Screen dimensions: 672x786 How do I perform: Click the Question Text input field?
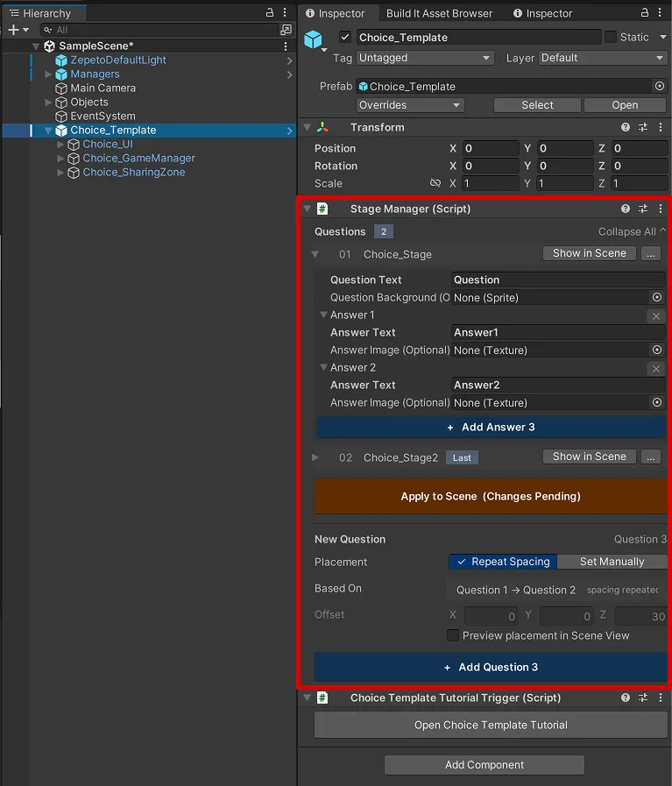[x=558, y=280]
